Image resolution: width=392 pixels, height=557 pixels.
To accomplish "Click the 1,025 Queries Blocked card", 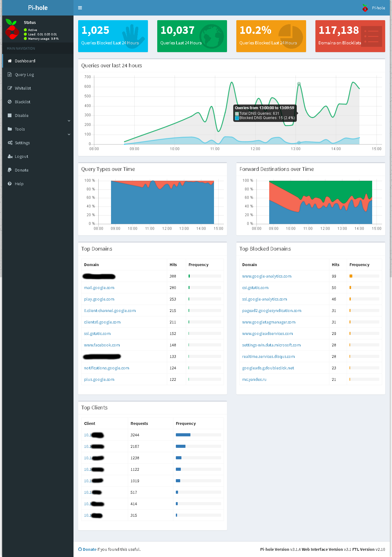I will tap(113, 36).
